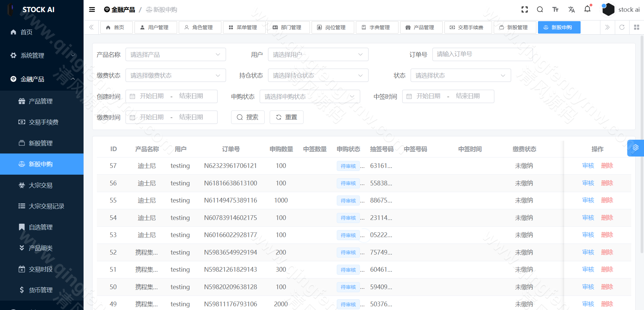Click the fullscreen icon in the top bar

[x=524, y=9]
